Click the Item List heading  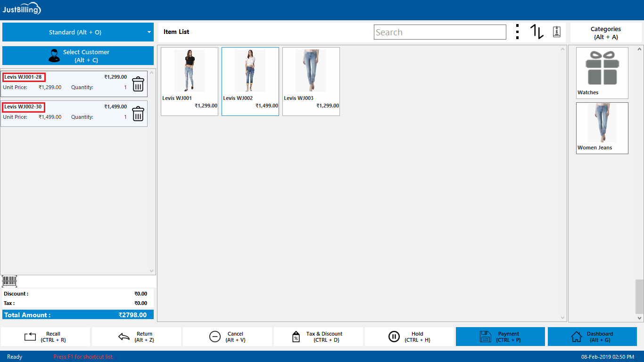pos(176,32)
